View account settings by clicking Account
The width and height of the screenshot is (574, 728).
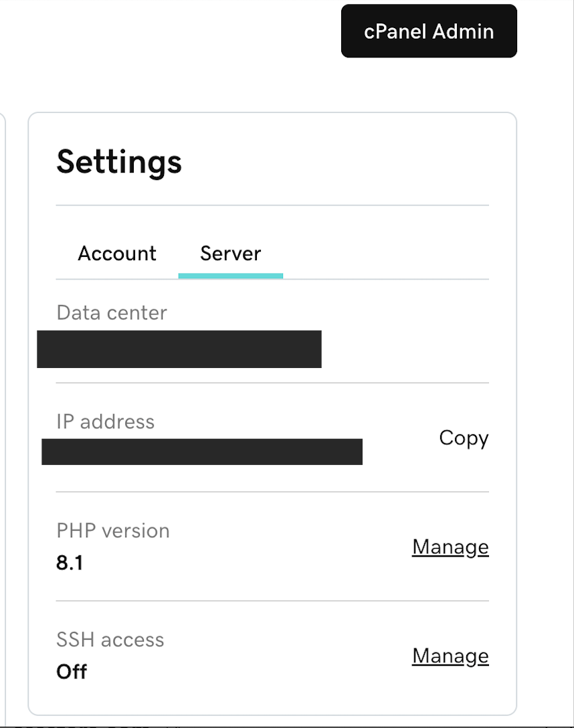click(x=116, y=254)
